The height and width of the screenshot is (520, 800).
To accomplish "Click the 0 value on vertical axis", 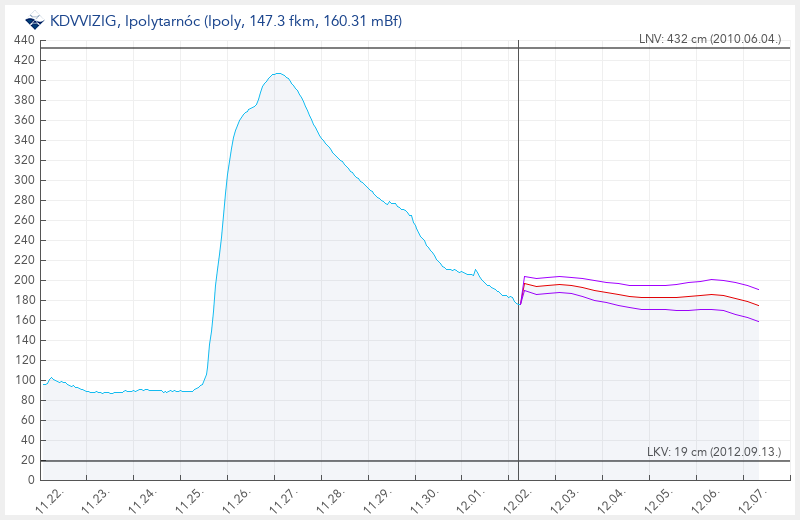I will tap(31, 480).
